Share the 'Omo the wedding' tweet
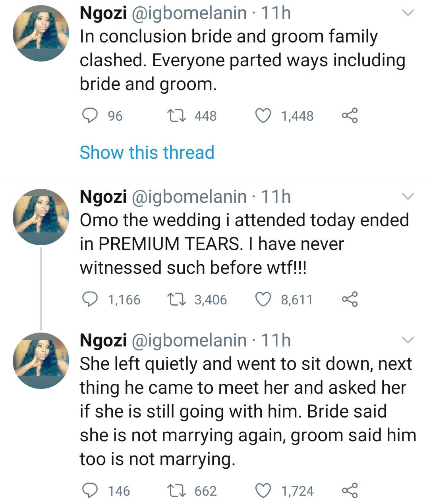The image size is (429, 504). [x=350, y=299]
